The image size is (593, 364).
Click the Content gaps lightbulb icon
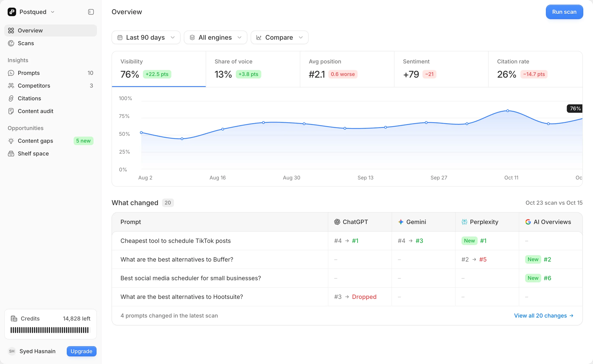(x=11, y=141)
